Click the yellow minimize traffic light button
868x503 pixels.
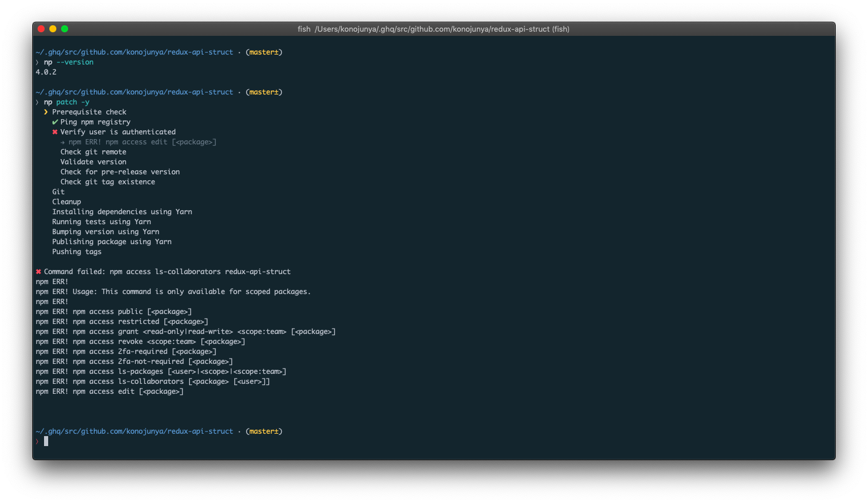click(x=53, y=28)
